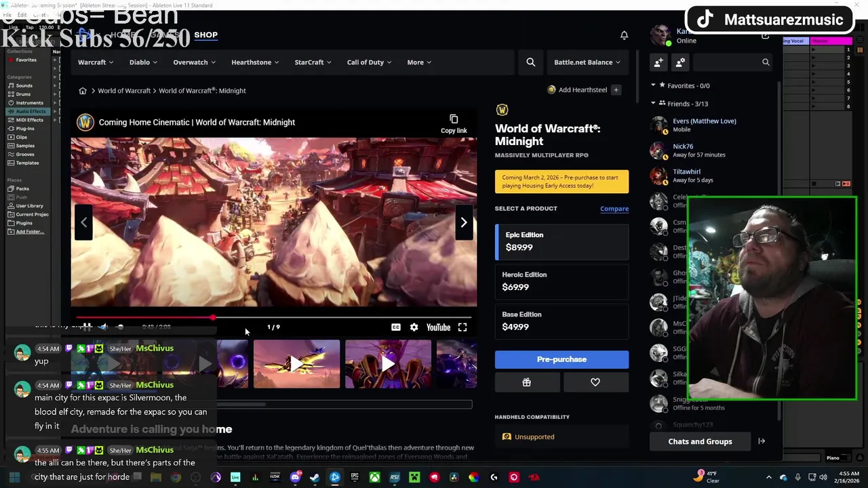Viewport: 868px width, 488px height.
Task: Pop out the social panel icon
Action: click(x=766, y=35)
